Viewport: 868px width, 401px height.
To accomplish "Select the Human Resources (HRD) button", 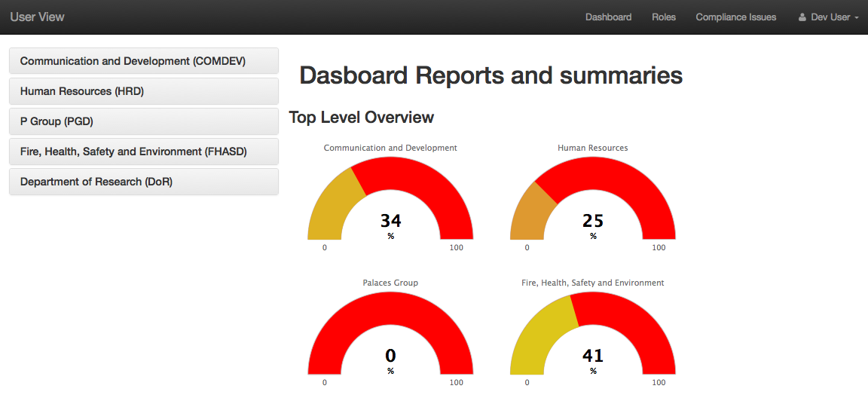I will tap(144, 91).
